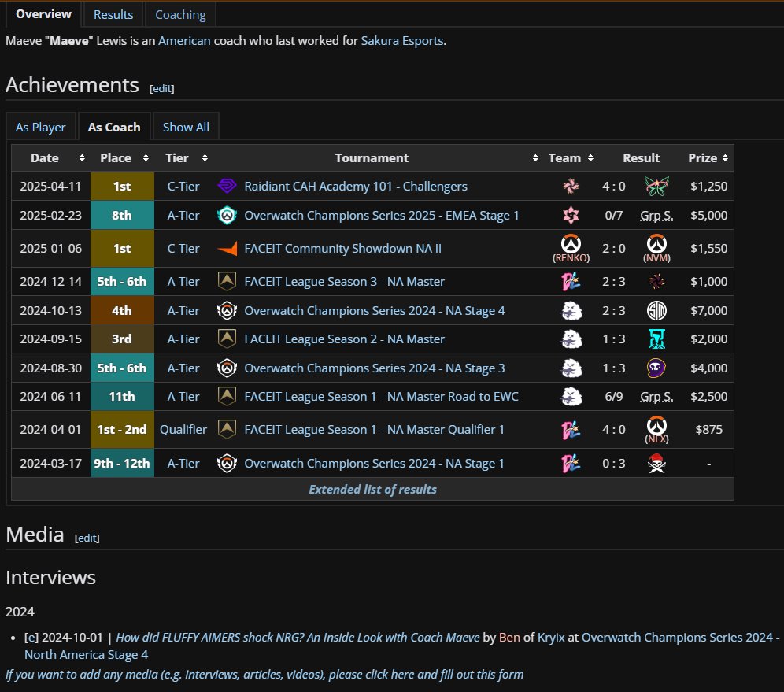Edit the Media section
The image size is (784, 692).
pos(87,538)
